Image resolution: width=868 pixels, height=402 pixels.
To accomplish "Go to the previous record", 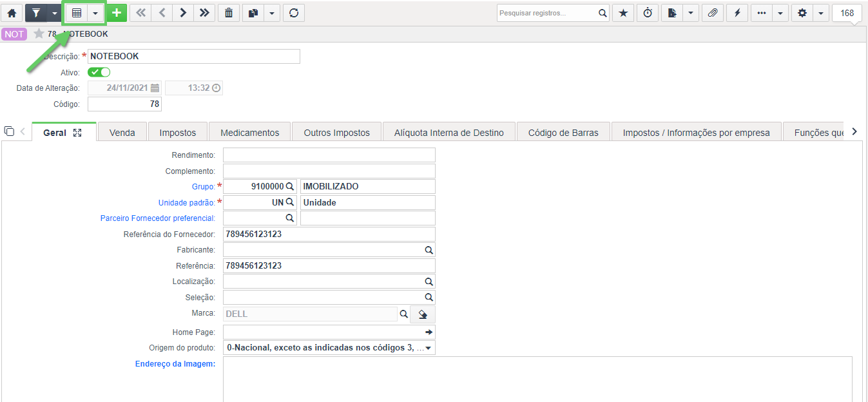I will (162, 13).
